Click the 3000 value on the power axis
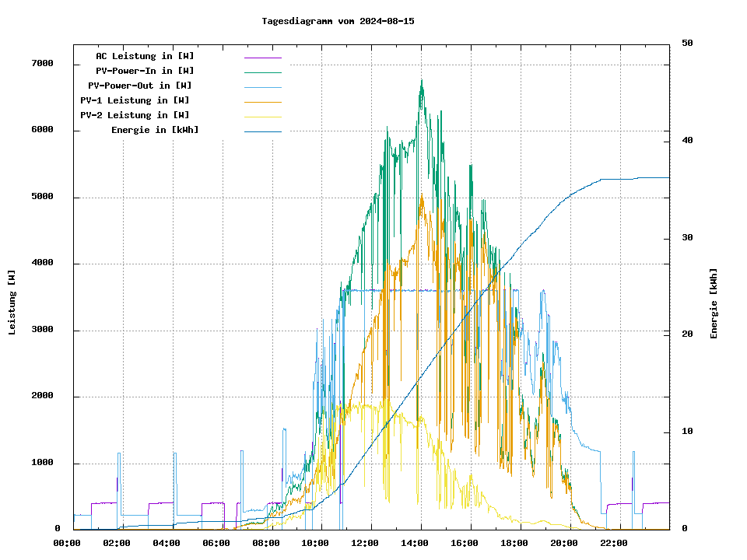 (42, 330)
